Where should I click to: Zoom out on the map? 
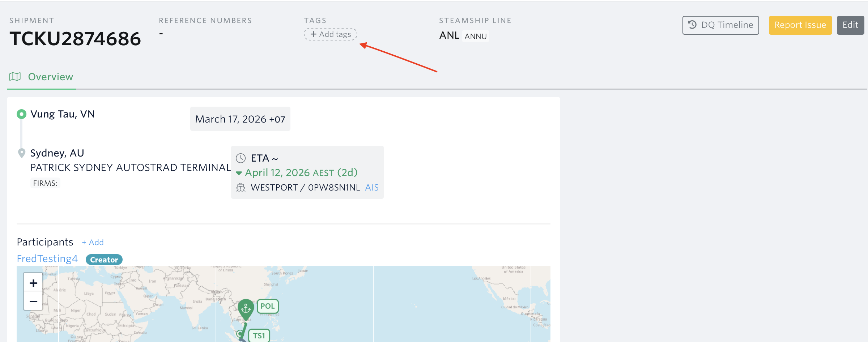pyautogui.click(x=33, y=301)
